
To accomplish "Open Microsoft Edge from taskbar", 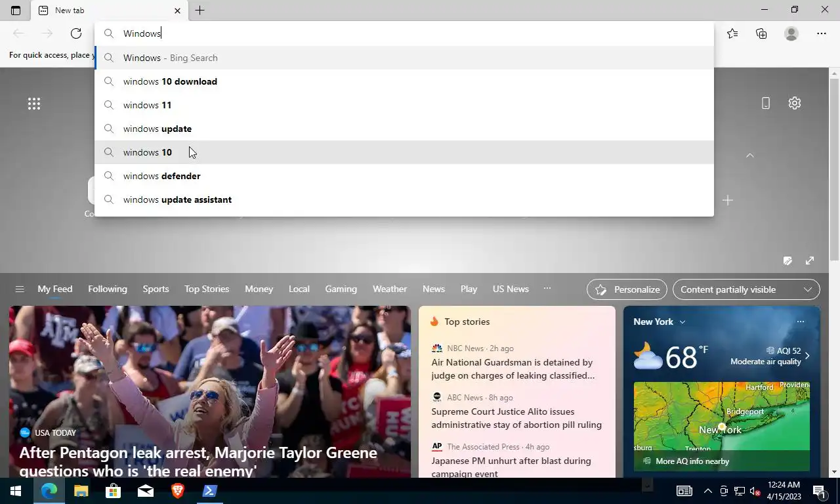I will pos(49,491).
